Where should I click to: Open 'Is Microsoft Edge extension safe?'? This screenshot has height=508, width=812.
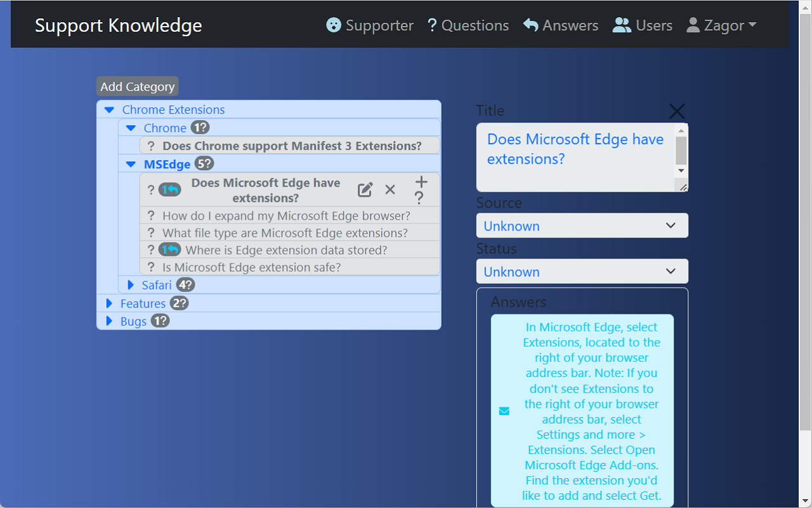pos(251,267)
